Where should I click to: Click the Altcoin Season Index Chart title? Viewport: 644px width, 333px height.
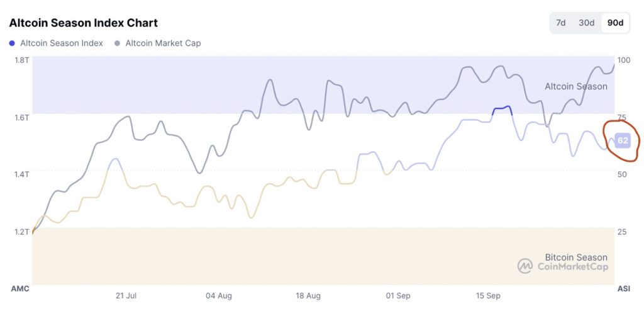click(83, 23)
